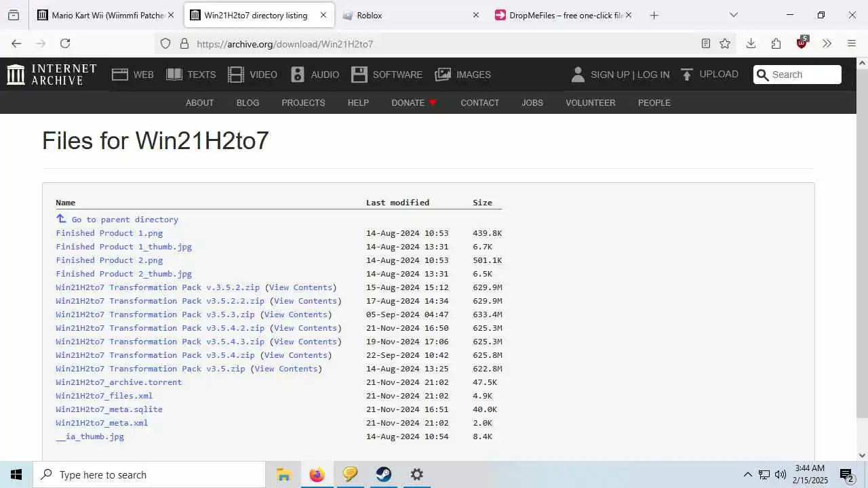Click DONATE with the heart
This screenshot has width=868, height=488.
(414, 103)
